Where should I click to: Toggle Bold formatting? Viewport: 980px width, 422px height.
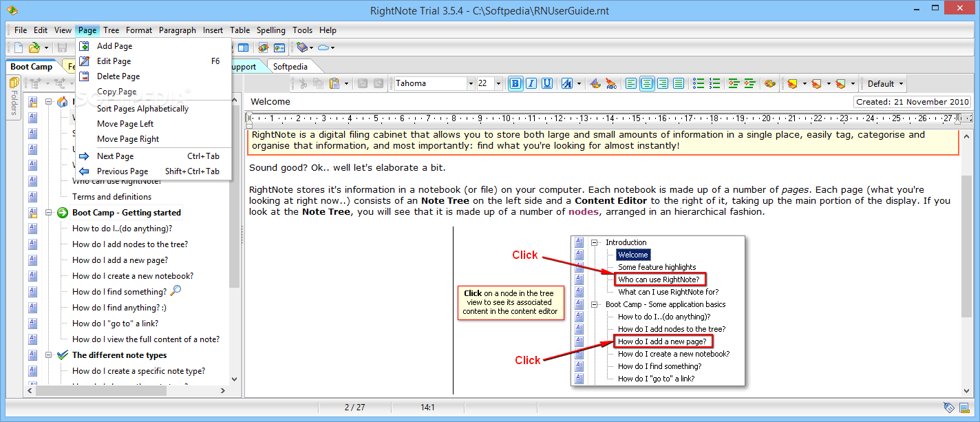point(515,83)
